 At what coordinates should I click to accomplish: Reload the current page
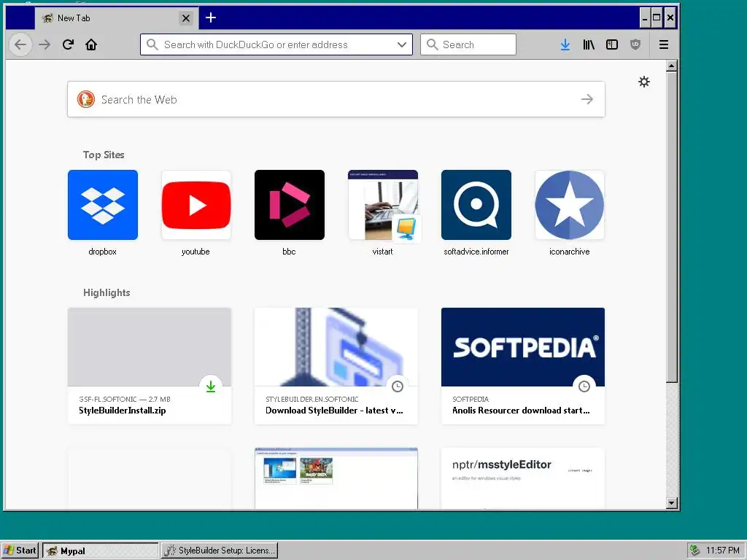tap(68, 44)
